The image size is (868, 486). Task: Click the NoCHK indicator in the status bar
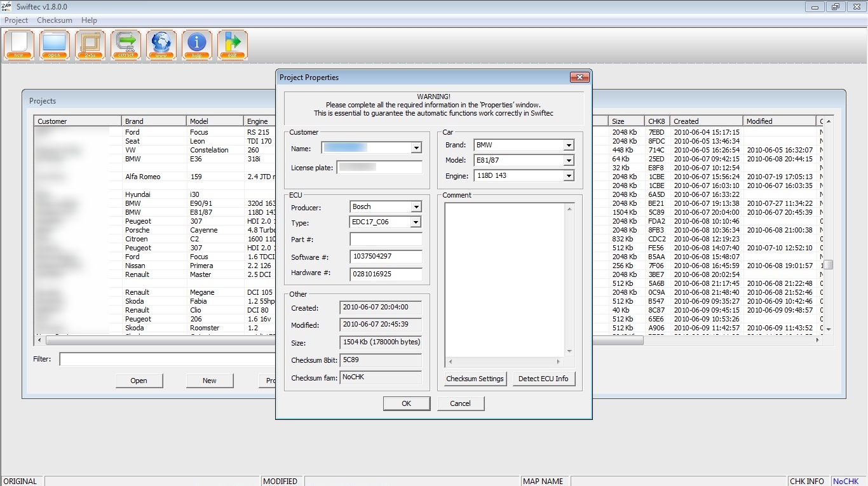click(846, 481)
